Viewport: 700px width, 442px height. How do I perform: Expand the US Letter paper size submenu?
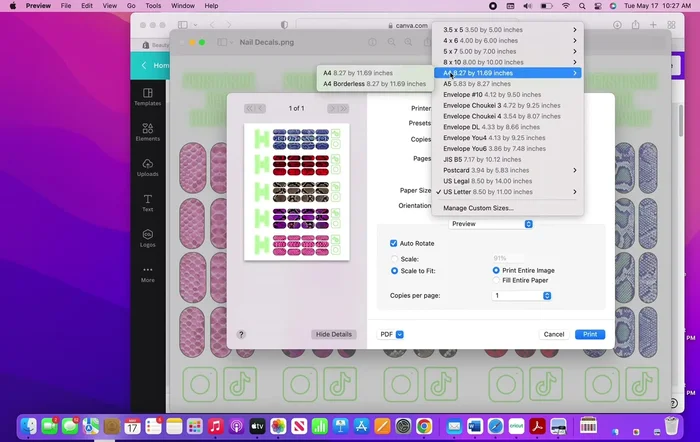pos(508,192)
